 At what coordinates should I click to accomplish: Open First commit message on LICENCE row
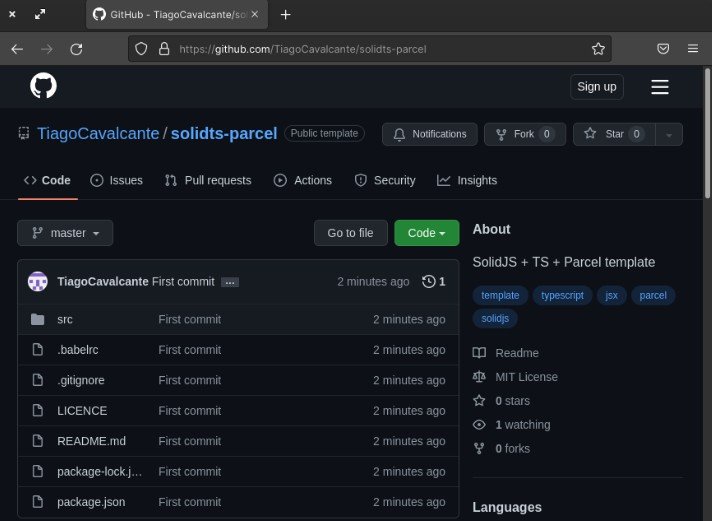tap(190, 411)
